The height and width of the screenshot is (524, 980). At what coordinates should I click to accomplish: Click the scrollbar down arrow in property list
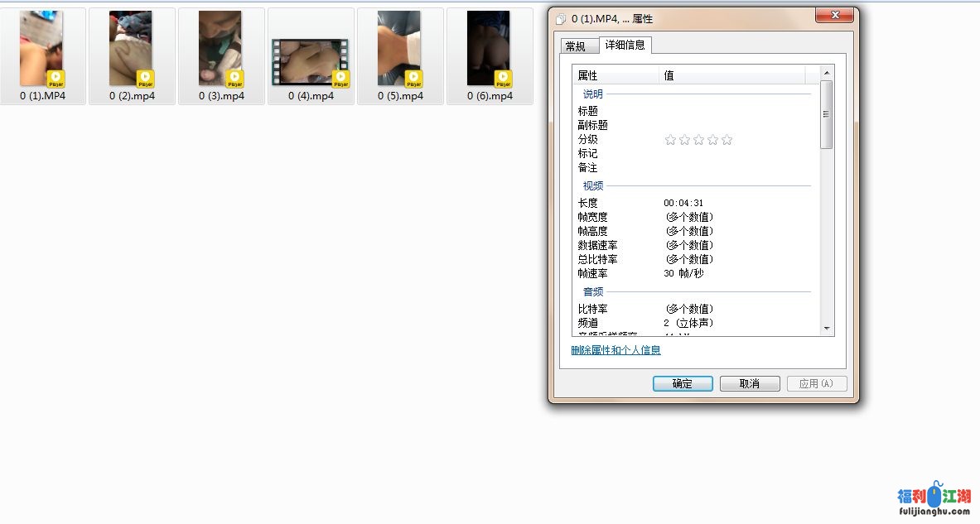(x=826, y=329)
